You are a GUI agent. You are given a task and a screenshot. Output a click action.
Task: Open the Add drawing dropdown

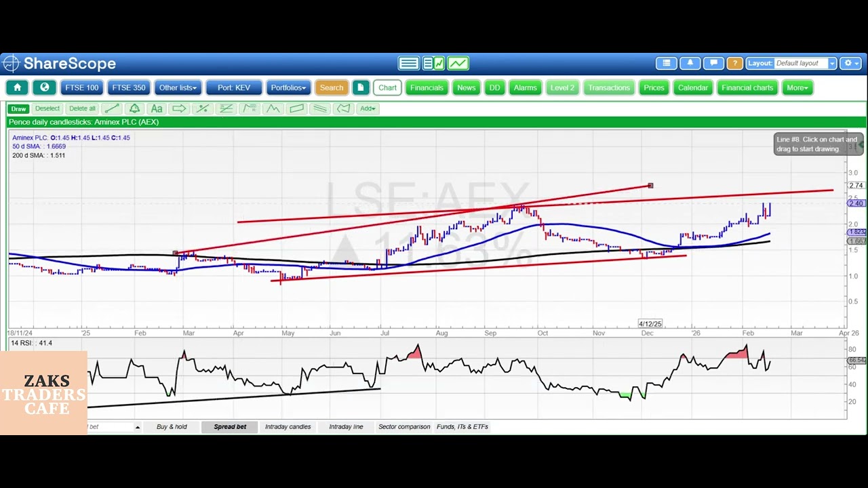pyautogui.click(x=368, y=108)
